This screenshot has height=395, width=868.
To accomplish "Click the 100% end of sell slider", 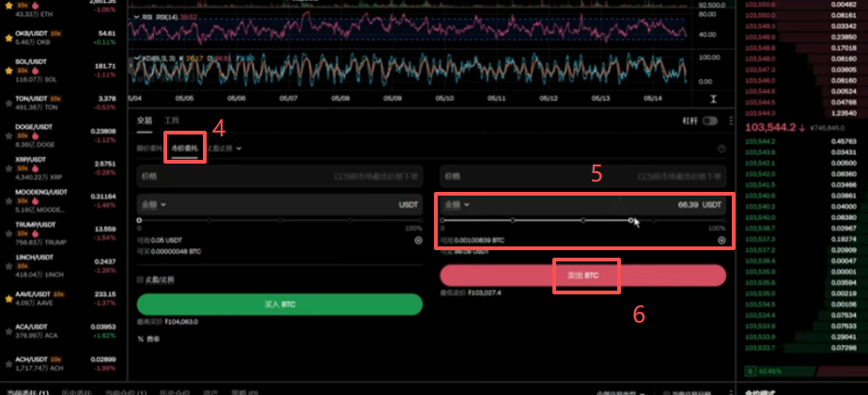I will [x=724, y=220].
